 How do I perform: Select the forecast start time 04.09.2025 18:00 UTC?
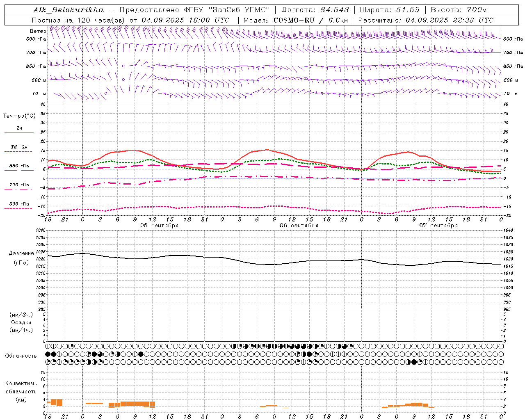coord(185,20)
